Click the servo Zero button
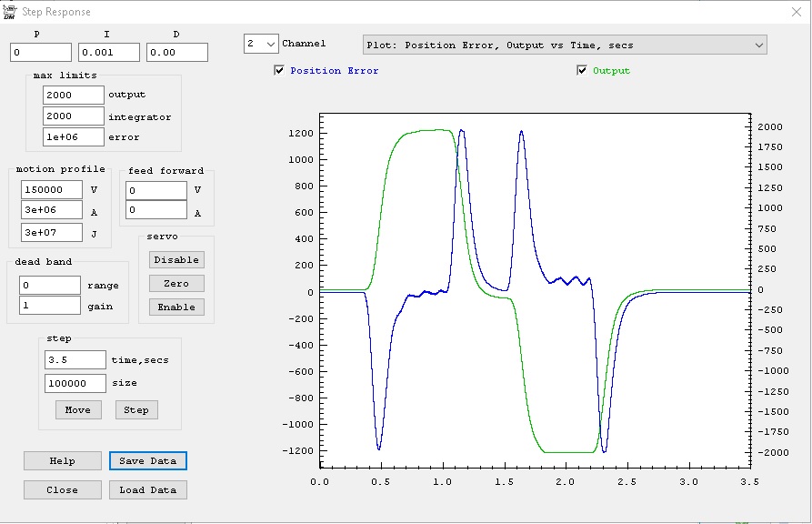Viewport: 812px width, 524px height. 176,284
